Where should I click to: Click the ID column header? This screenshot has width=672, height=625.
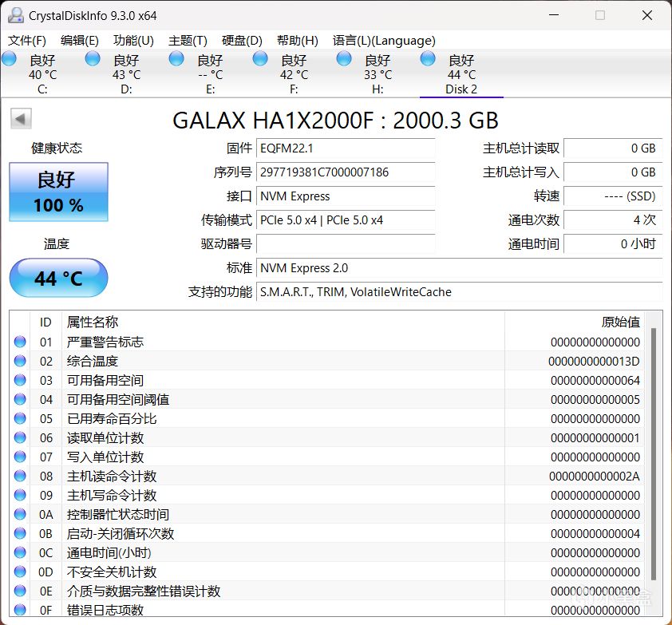pyautogui.click(x=45, y=322)
